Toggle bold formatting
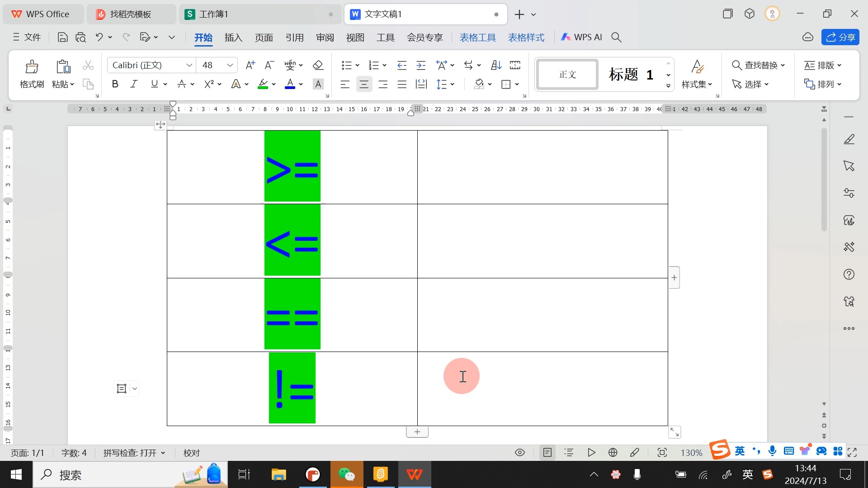 115,84
